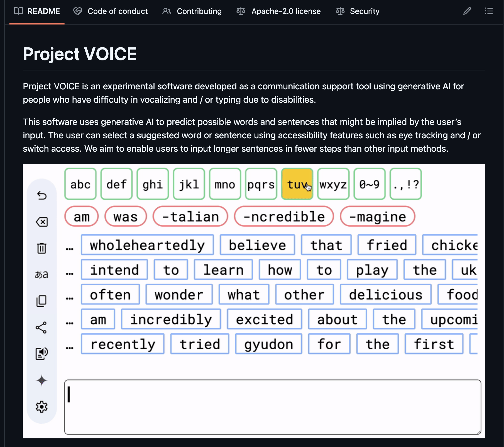Pick 'about' sentence word
The width and height of the screenshot is (504, 447).
[337, 319]
